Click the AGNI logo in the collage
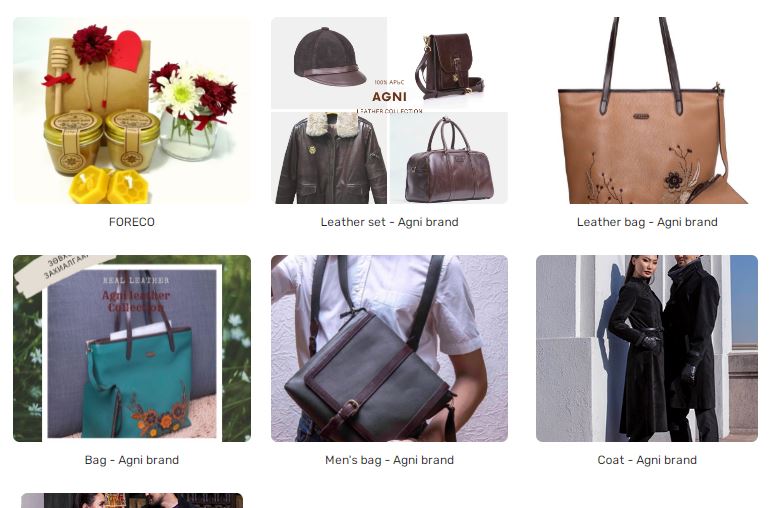Image resolution: width=780 pixels, height=508 pixels. pyautogui.click(x=390, y=96)
